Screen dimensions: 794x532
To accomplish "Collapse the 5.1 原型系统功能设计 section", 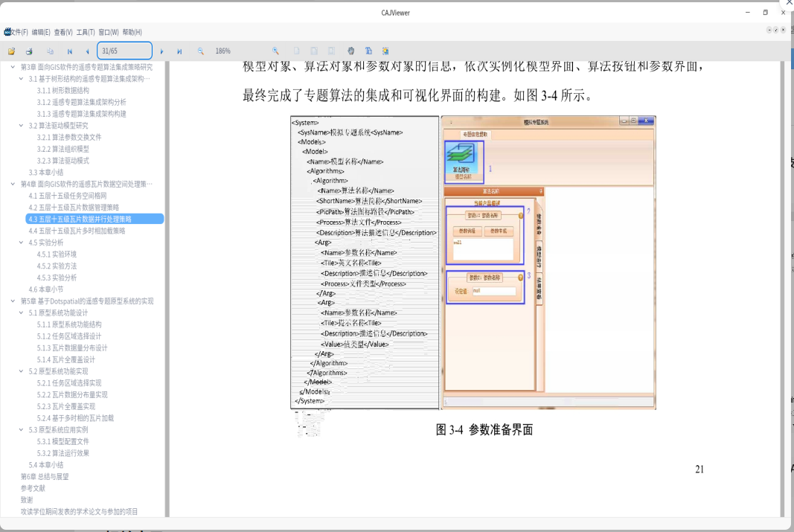I will (22, 313).
